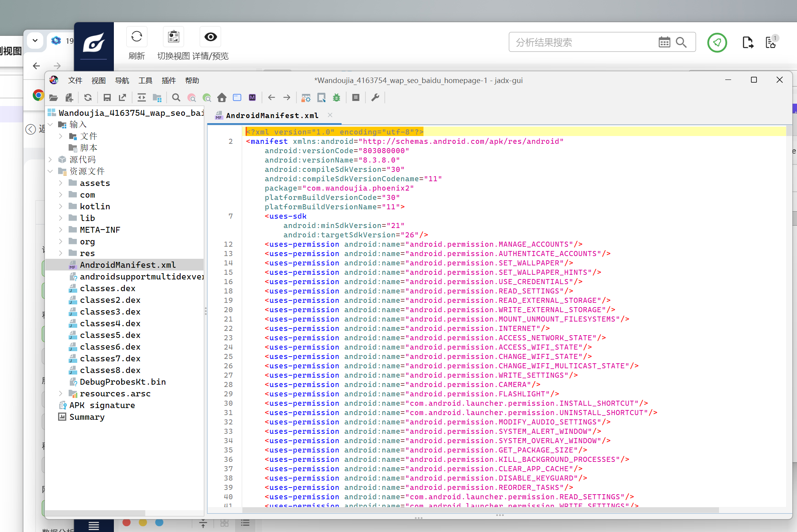Click the open file toolbar icon
The height and width of the screenshot is (532, 797).
53,97
